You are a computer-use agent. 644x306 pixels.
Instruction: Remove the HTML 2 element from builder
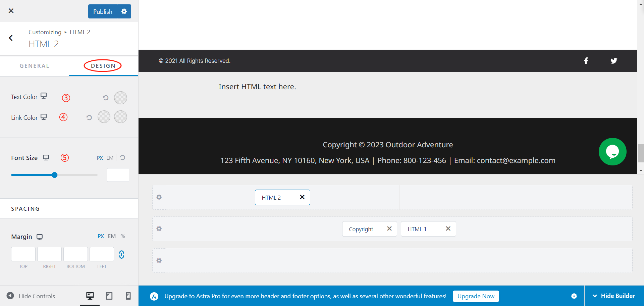tap(302, 197)
